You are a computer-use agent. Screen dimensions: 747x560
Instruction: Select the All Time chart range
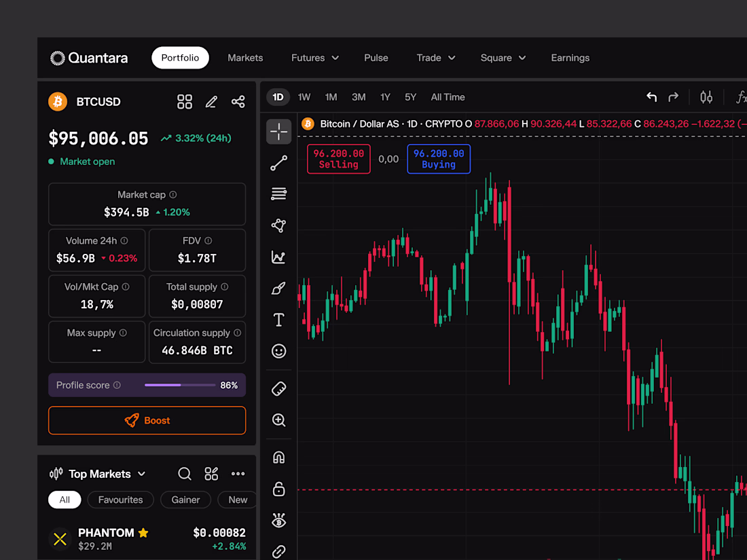(448, 97)
